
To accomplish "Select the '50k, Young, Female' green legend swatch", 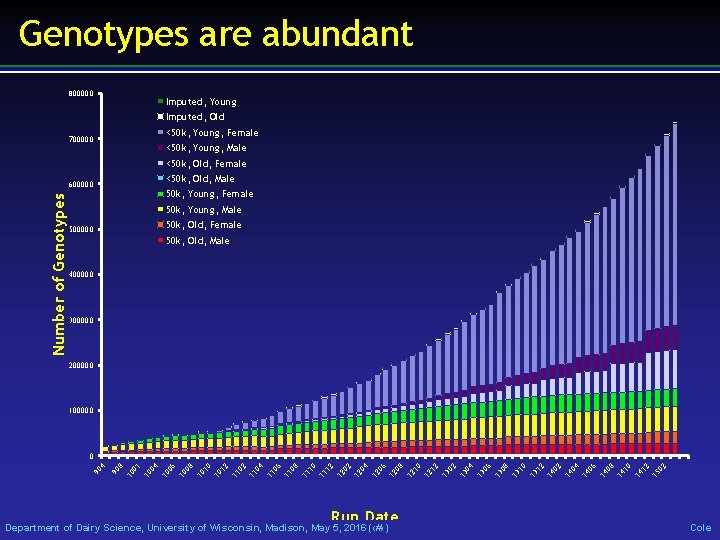I will click(160, 194).
